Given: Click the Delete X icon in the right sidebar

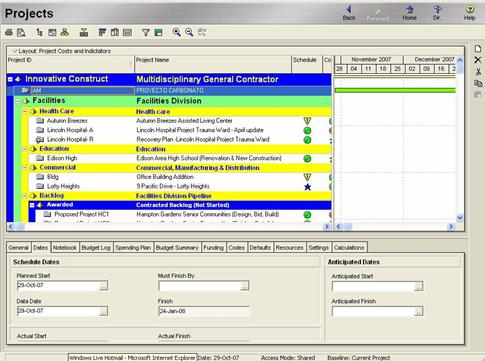Looking at the screenshot, I should [x=478, y=60].
